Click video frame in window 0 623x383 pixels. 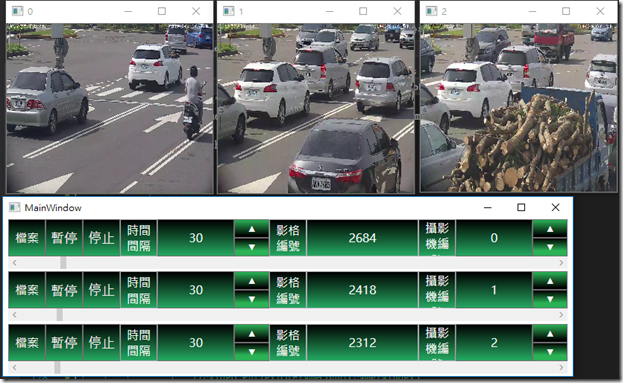pyautogui.click(x=110, y=108)
